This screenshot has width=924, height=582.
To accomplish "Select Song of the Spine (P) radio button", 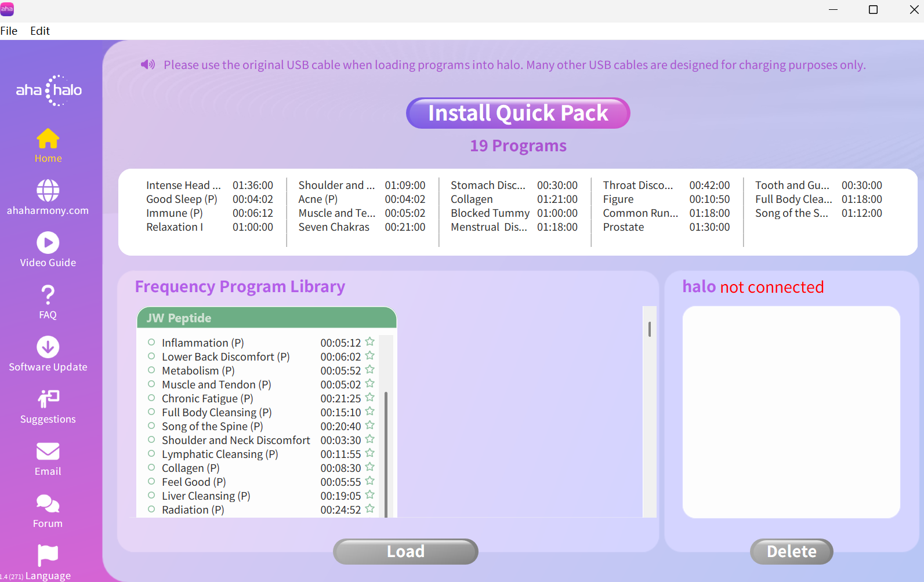I will pyautogui.click(x=151, y=425).
